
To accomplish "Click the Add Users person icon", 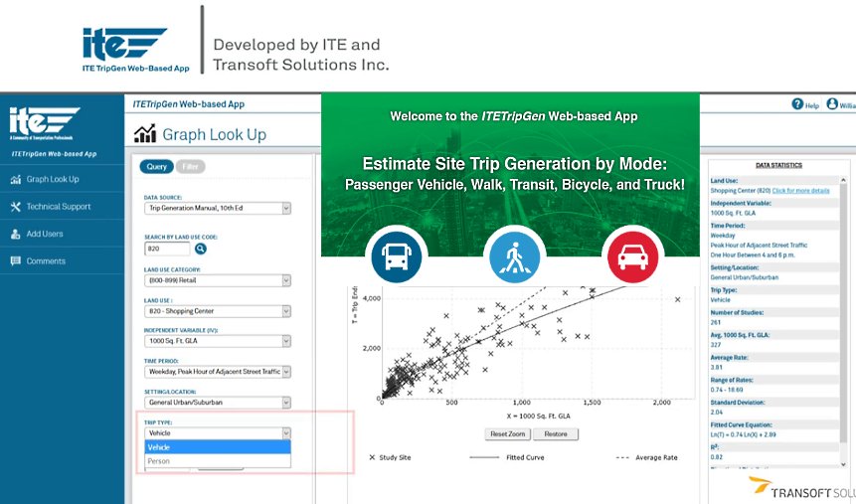I will 15,234.
